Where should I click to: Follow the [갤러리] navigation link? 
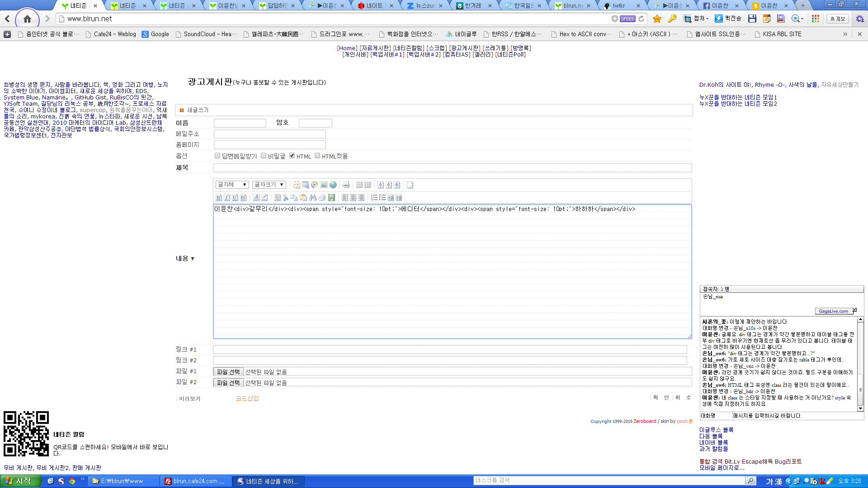[x=483, y=54]
